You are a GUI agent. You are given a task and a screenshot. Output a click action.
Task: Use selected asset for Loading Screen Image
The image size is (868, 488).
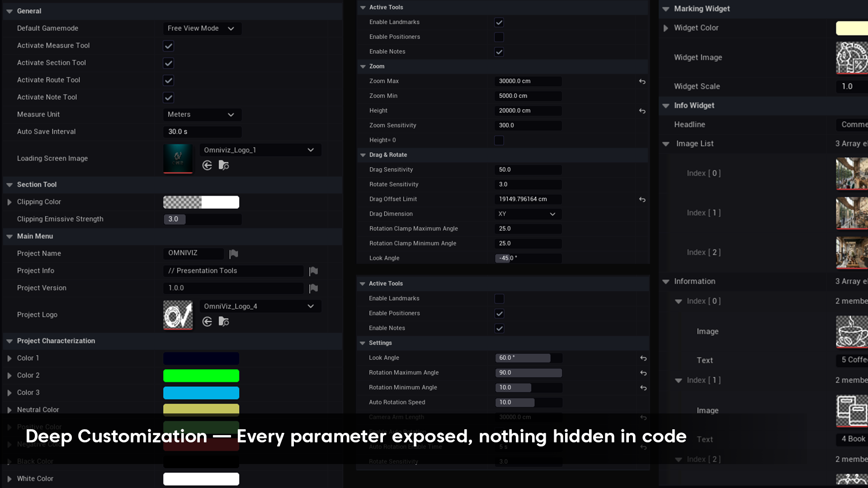(x=207, y=165)
